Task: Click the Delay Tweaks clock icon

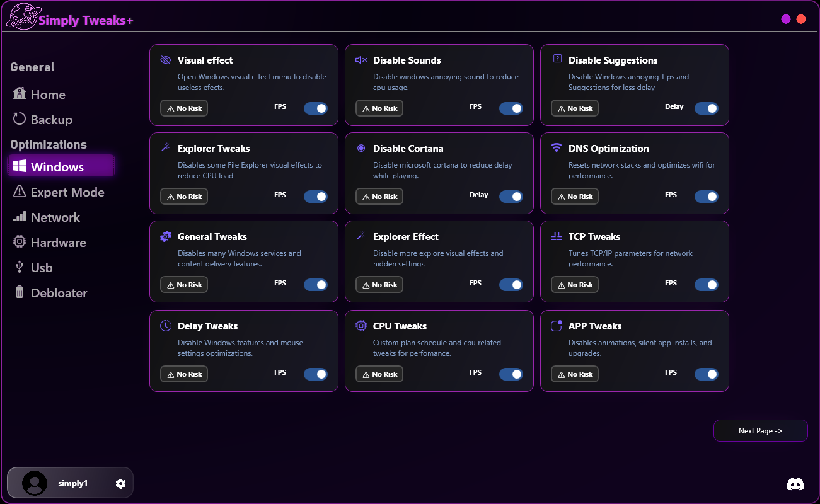Action: (166, 326)
